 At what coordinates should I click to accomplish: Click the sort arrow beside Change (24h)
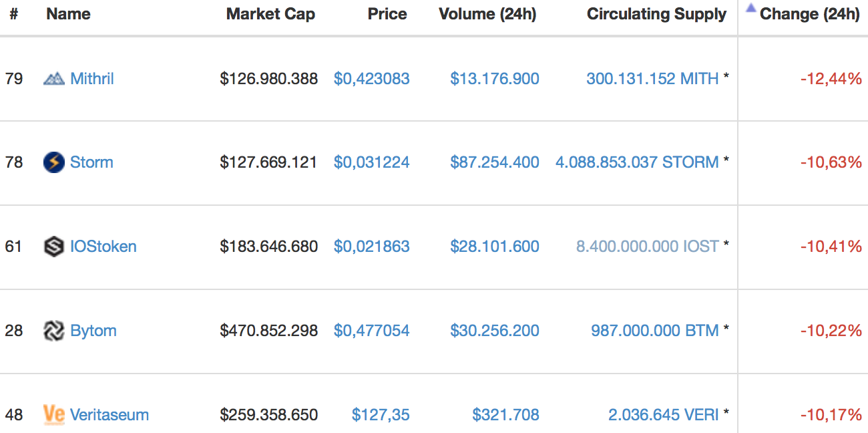(751, 9)
